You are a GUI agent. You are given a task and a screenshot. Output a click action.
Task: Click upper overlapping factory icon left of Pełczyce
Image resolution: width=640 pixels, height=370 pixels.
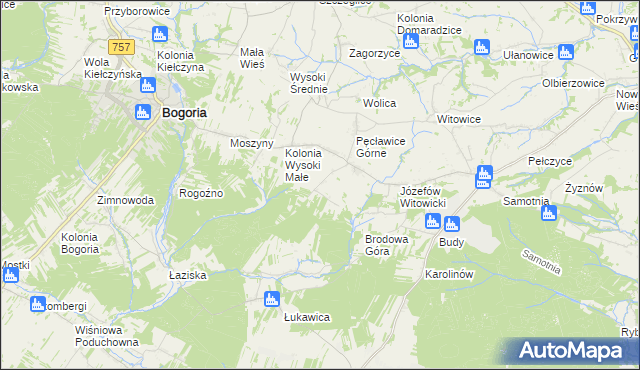coord(484,173)
